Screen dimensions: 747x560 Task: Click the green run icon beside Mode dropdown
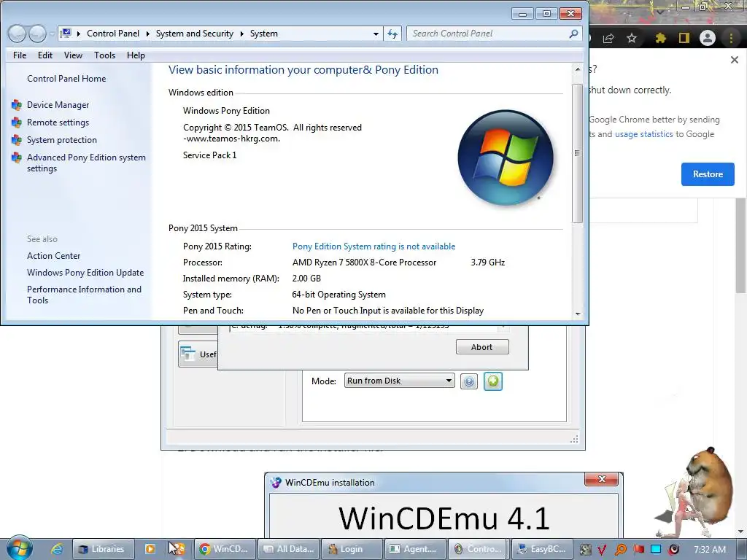(493, 381)
